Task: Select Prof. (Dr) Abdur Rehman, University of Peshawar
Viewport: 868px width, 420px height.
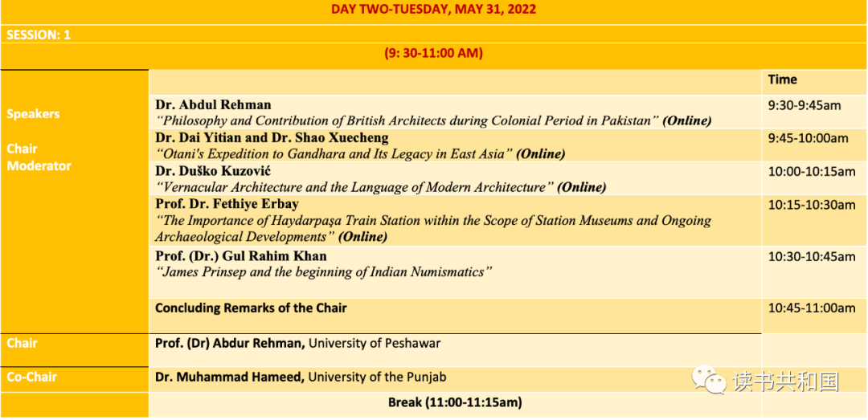Action: [298, 343]
